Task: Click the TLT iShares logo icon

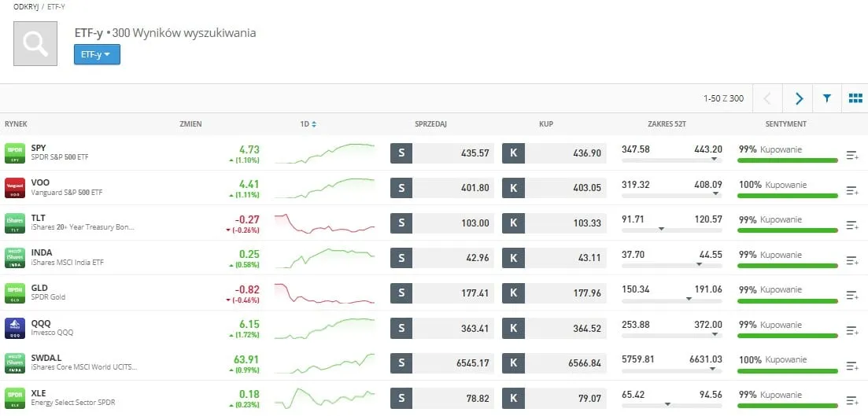Action: (15, 223)
